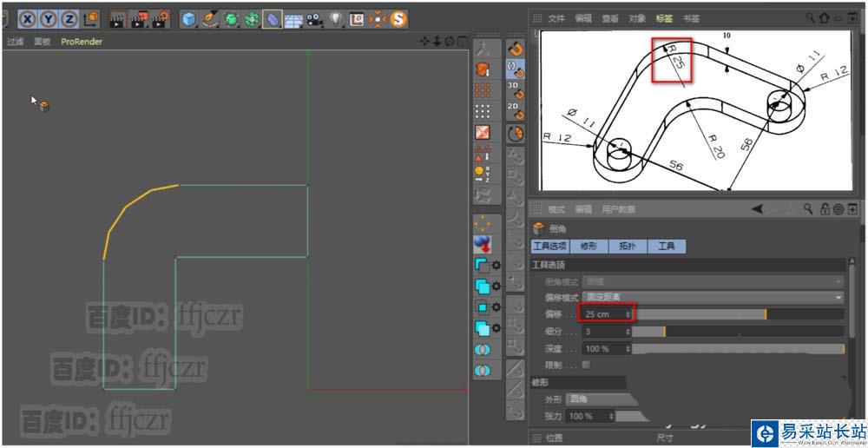Click the 偏移 field stepper arrows
868x448 pixels.
click(628, 314)
